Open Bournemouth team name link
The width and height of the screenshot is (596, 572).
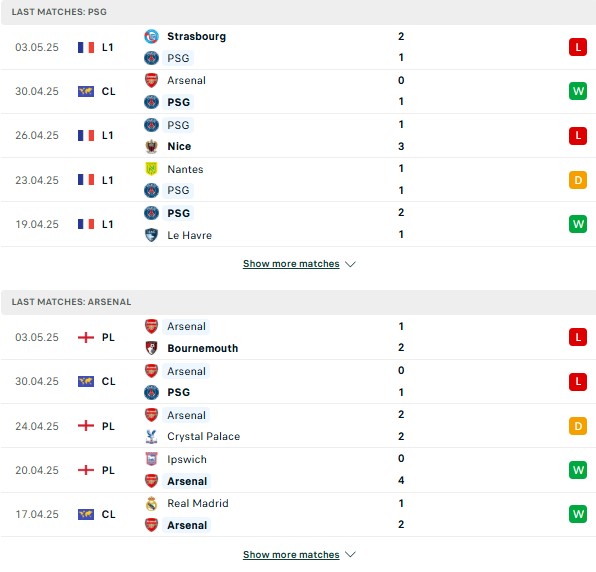203,348
